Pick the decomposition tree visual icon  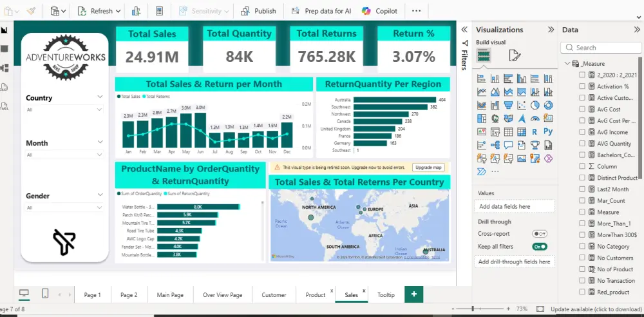pyautogui.click(x=495, y=145)
